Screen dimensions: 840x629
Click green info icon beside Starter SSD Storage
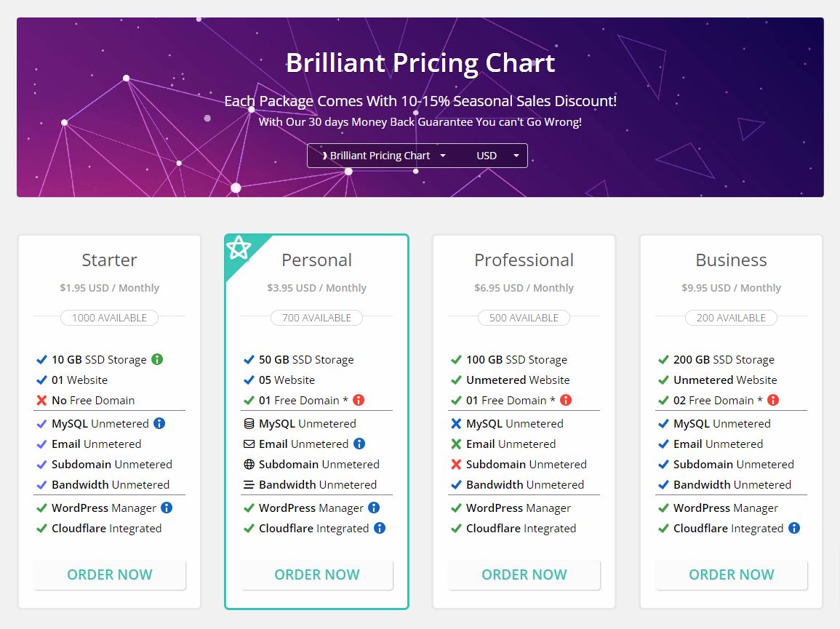[157, 359]
